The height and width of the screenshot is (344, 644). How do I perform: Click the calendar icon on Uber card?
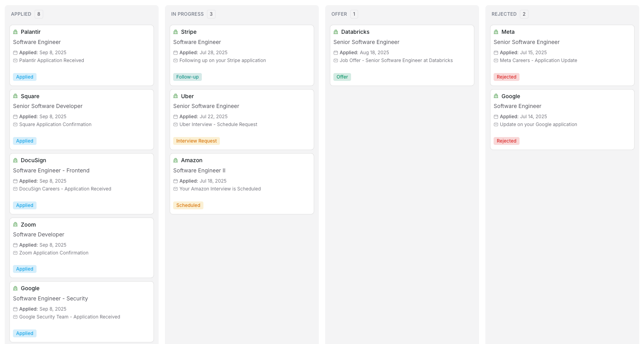176,117
